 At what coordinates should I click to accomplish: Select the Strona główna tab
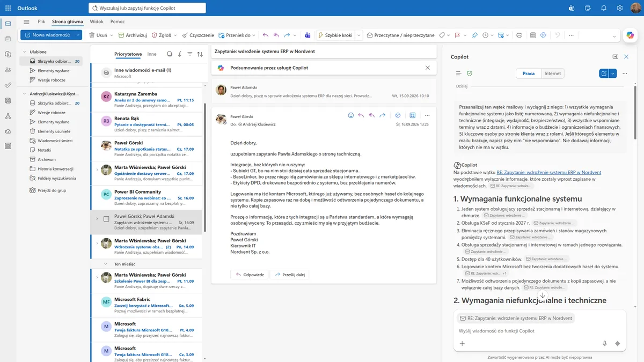(x=68, y=21)
